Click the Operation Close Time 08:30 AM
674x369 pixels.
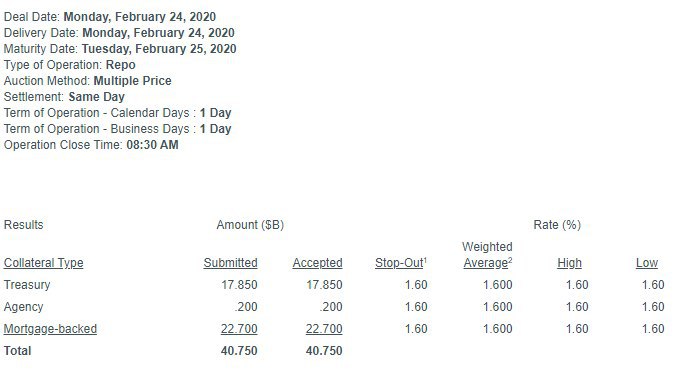pos(152,145)
